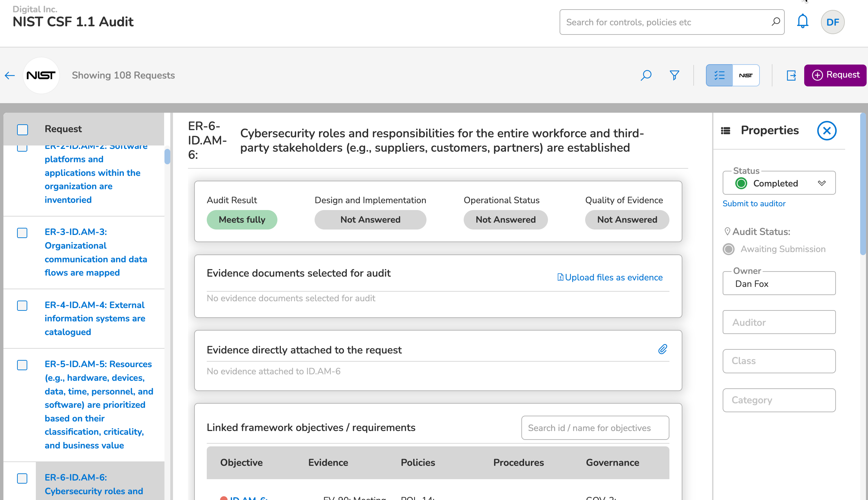
Task: Click the request list scrollbar thumb
Action: point(167,157)
